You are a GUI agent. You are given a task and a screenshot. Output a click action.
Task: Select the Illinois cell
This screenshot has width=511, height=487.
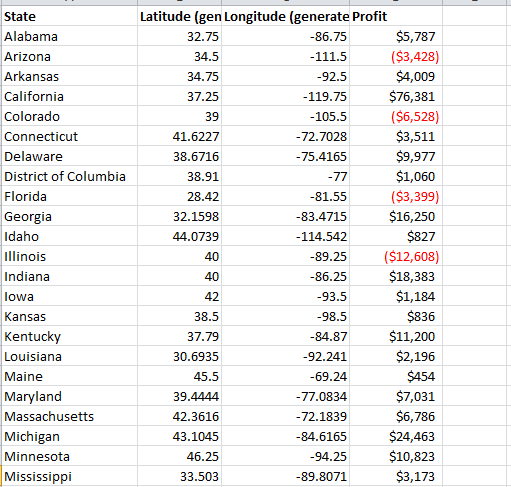[x=69, y=256]
